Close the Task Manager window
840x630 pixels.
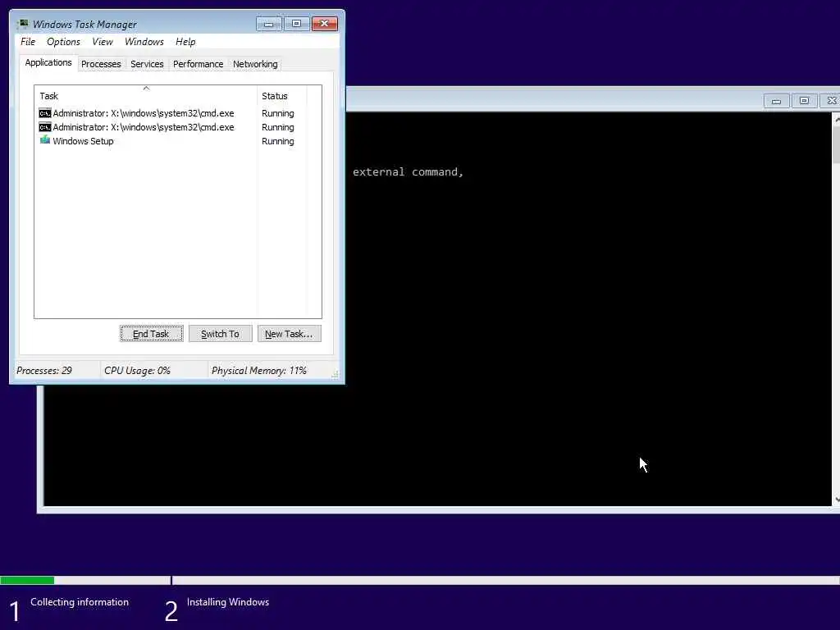(325, 24)
